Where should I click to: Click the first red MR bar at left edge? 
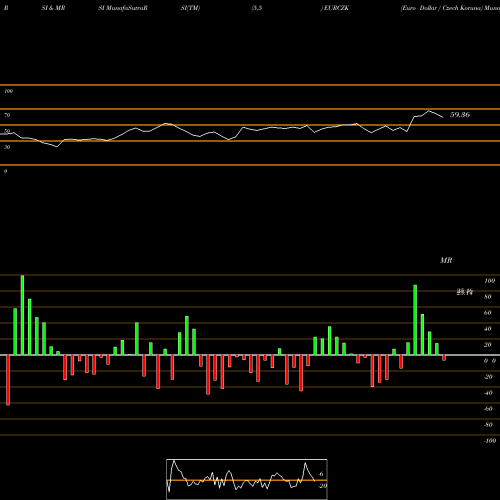click(x=8, y=380)
